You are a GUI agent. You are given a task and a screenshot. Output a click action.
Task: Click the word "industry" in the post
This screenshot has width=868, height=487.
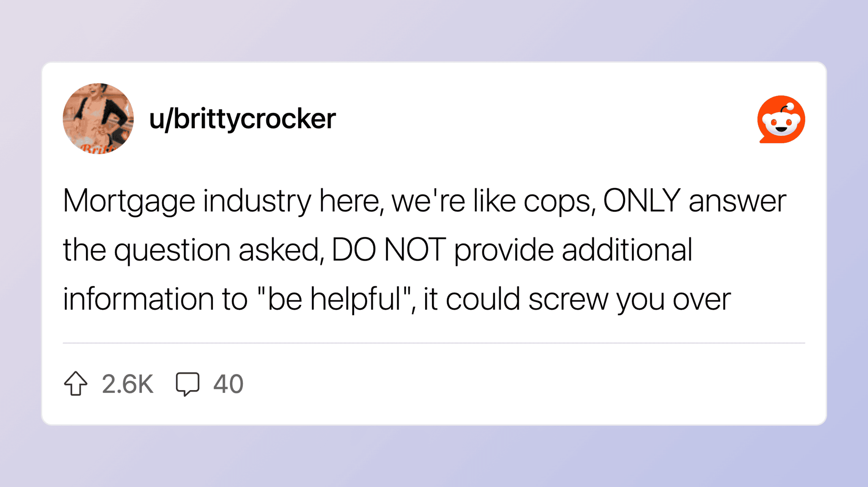tap(257, 201)
